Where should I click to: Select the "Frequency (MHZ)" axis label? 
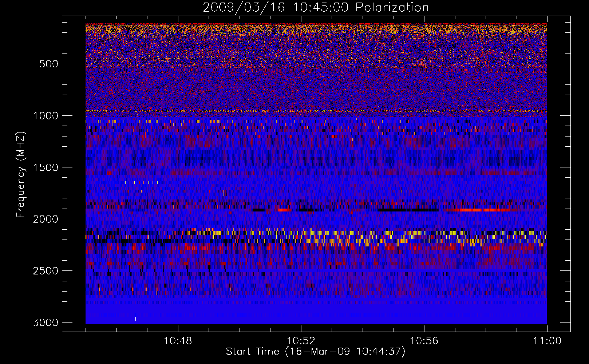click(21, 175)
